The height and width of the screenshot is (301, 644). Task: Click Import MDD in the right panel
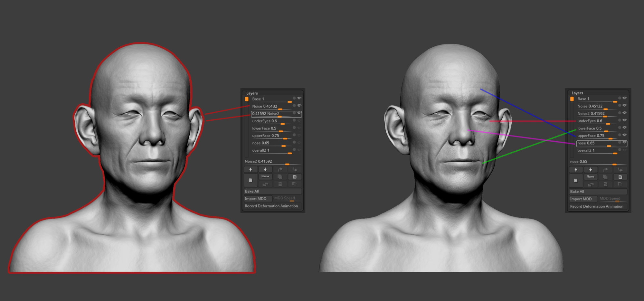pyautogui.click(x=581, y=199)
